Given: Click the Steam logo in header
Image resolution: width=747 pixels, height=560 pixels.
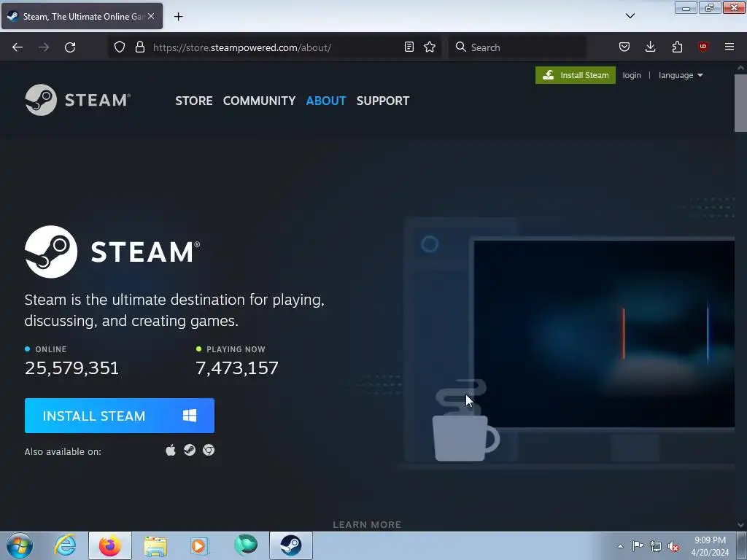Looking at the screenshot, I should pos(77,100).
